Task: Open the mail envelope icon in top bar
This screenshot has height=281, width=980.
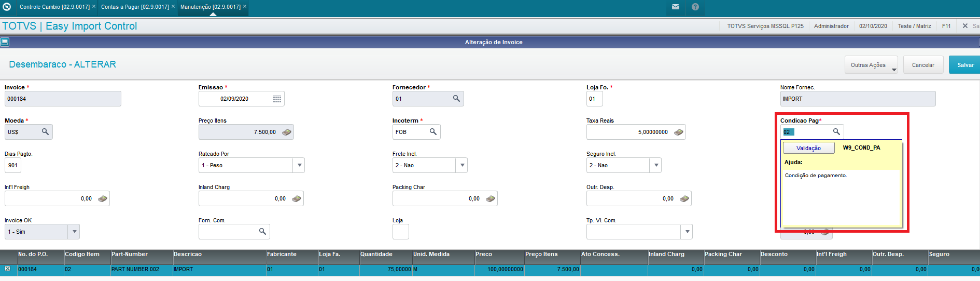Action: [675, 7]
